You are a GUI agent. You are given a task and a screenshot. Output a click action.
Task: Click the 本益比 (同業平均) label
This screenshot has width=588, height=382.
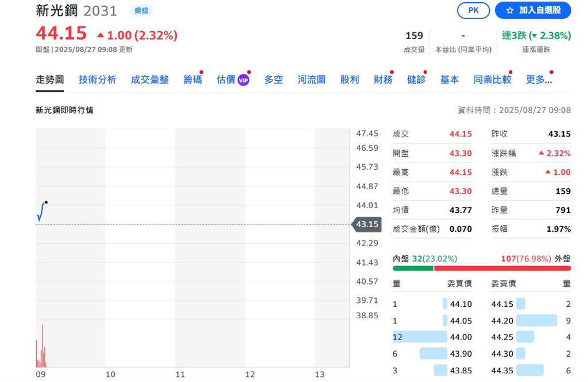[463, 49]
